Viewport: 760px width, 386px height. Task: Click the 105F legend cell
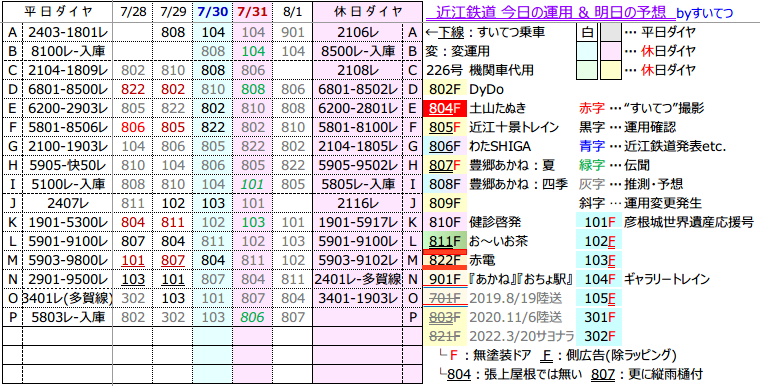click(599, 298)
